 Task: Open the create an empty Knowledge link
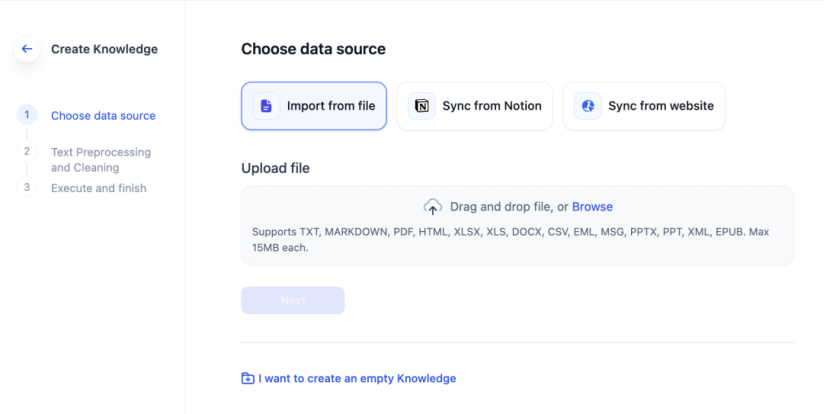point(356,379)
